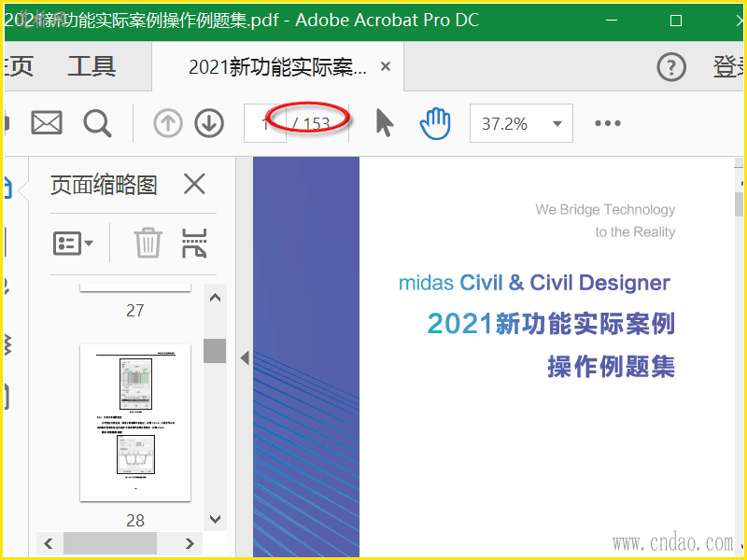
Task: Close the page thumbnails panel (页面缩略图)
Action: (x=194, y=184)
